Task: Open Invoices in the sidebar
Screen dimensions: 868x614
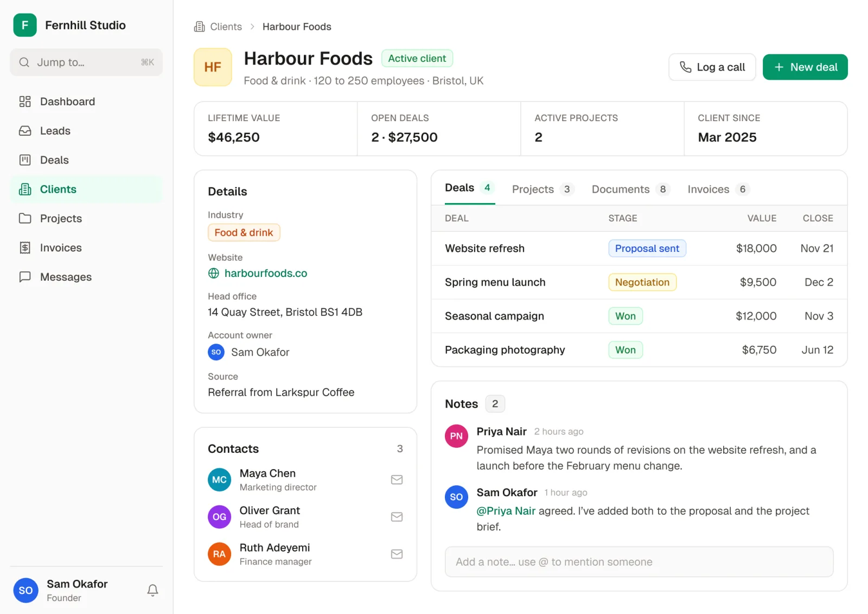Action: click(86, 248)
